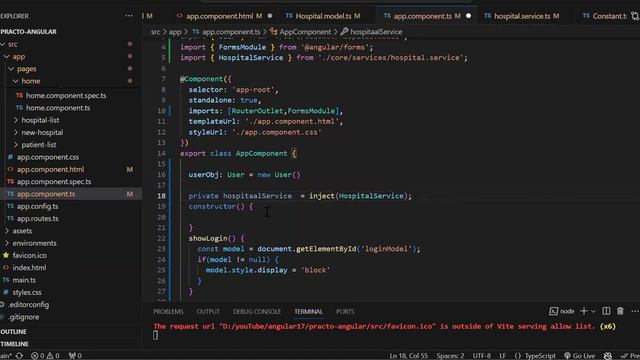Image resolution: width=640 pixels, height=360 pixels.
Task: Close unsaved app.component.ts tab via dot
Action: click(x=469, y=16)
